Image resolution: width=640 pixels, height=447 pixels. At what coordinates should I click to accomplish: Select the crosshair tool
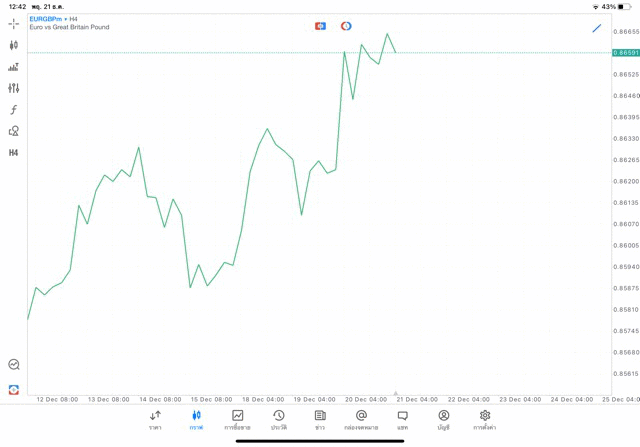pyautogui.click(x=13, y=23)
